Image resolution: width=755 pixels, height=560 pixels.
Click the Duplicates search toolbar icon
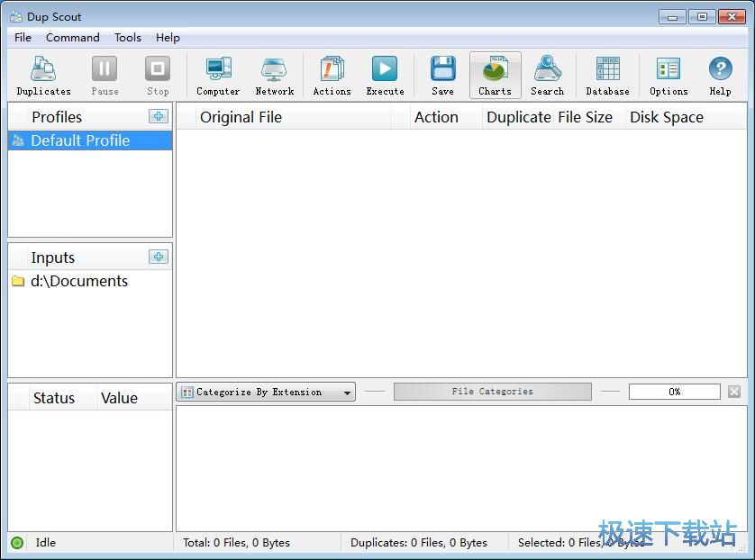pyautogui.click(x=43, y=76)
